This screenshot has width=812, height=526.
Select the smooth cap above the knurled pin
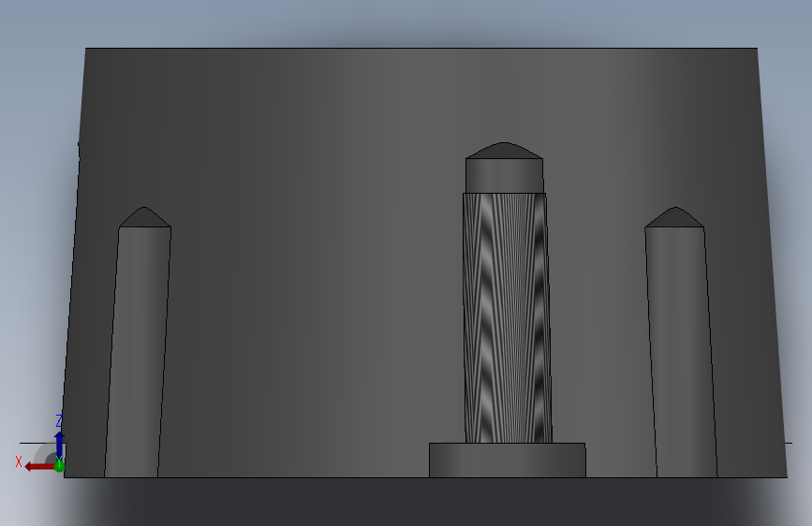505,176
